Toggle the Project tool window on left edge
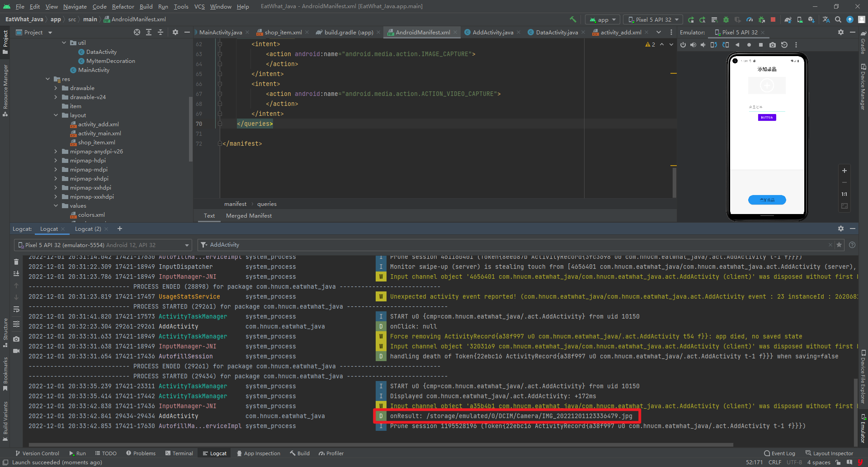868x467 pixels. (5, 42)
